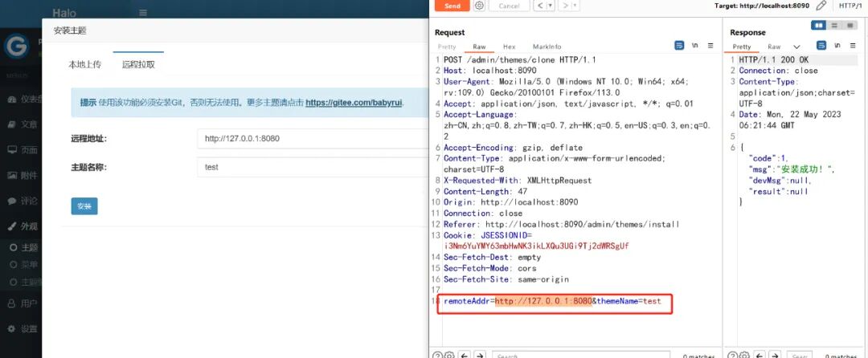Click the POST /admin/themes/clone request line
Image resolution: width=868 pixels, height=358 pixels.
tap(520, 59)
